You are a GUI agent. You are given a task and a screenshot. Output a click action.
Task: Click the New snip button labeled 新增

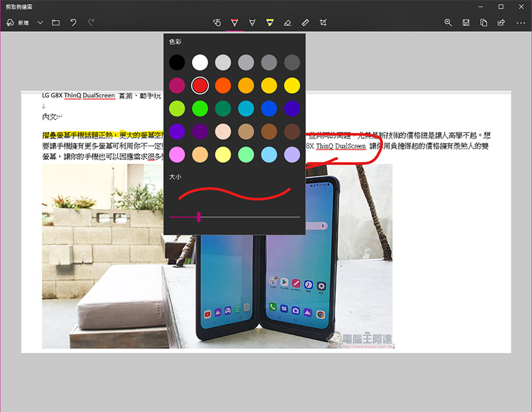(18, 23)
